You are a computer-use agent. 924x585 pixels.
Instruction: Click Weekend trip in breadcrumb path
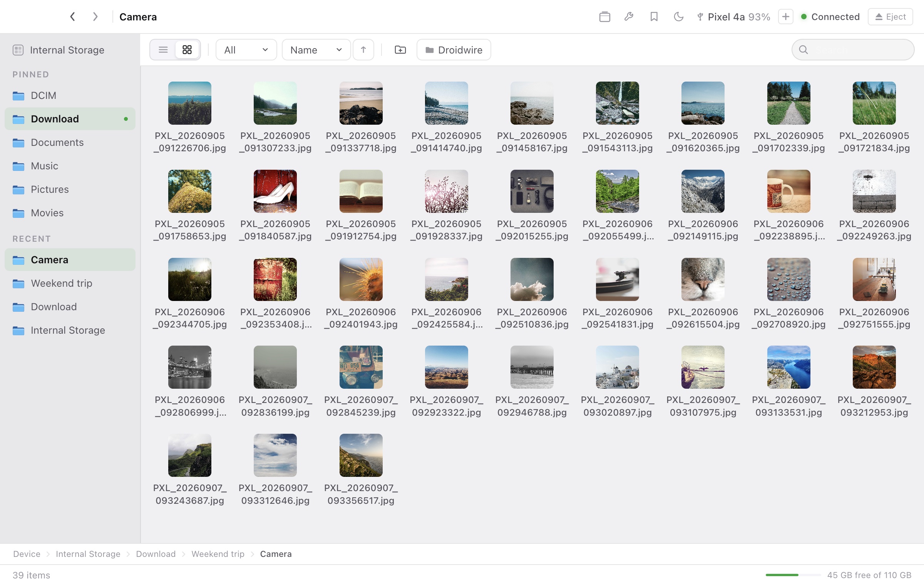click(x=218, y=554)
